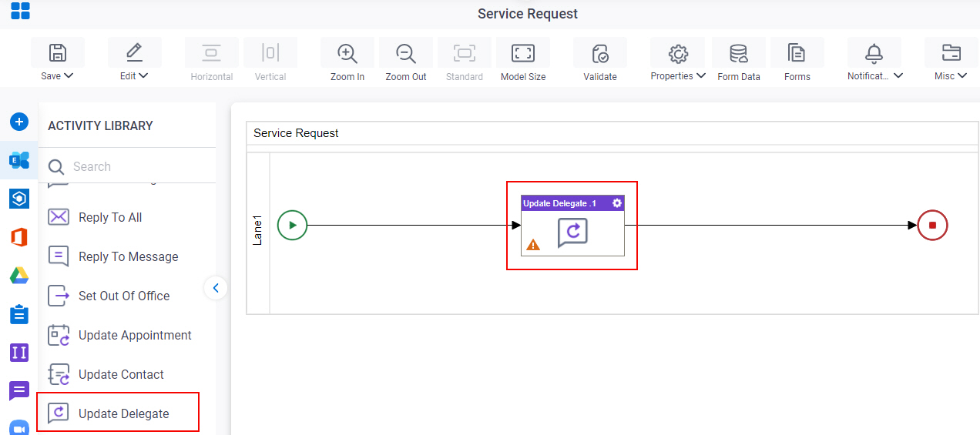Click the Zoom Out magnifier icon
The image size is (980, 435).
click(406, 53)
